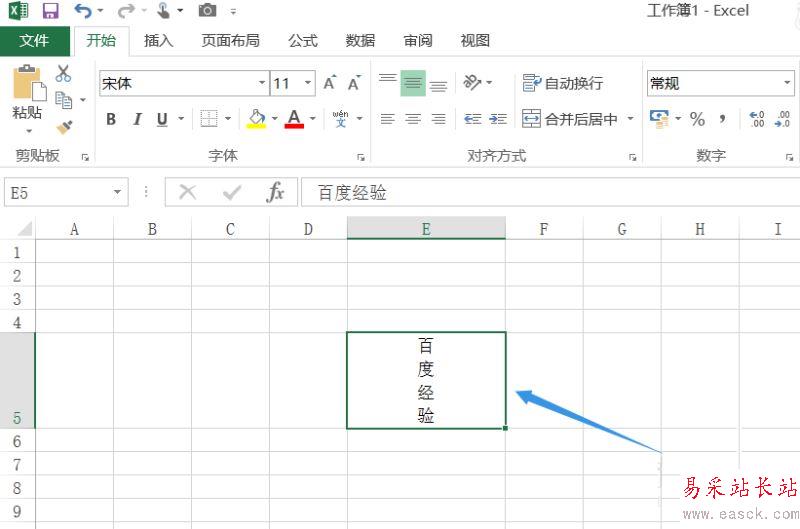800x529 pixels.
Task: Click the decrease decimal places icon
Action: 782,119
